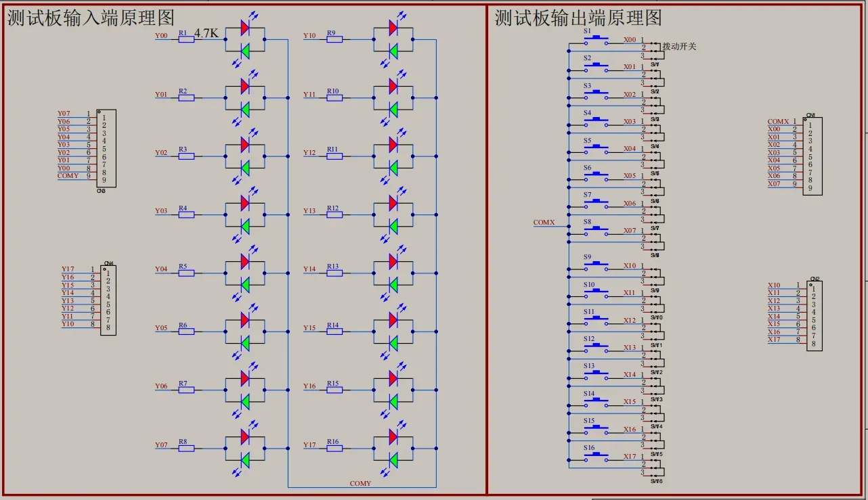Select push button switch S8 beside X07
The image size is (868, 500).
point(596,229)
